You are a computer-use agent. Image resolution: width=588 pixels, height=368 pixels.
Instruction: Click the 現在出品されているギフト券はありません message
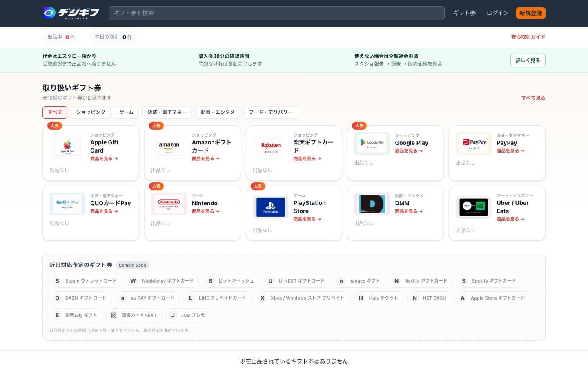294,361
